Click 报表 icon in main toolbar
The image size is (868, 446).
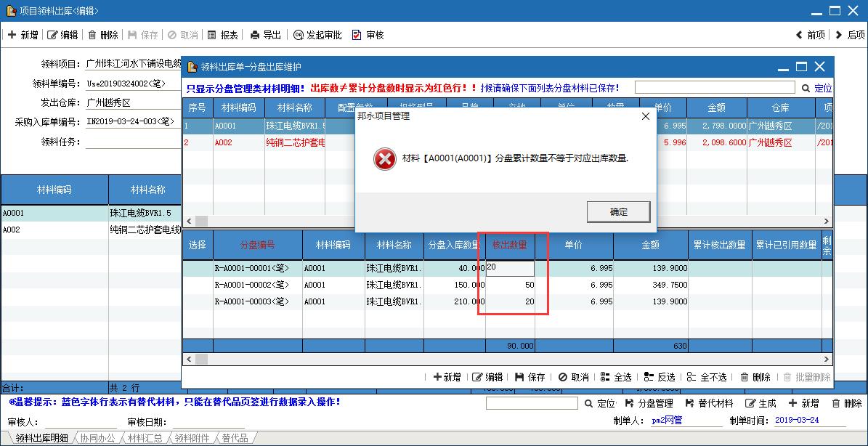tap(211, 35)
